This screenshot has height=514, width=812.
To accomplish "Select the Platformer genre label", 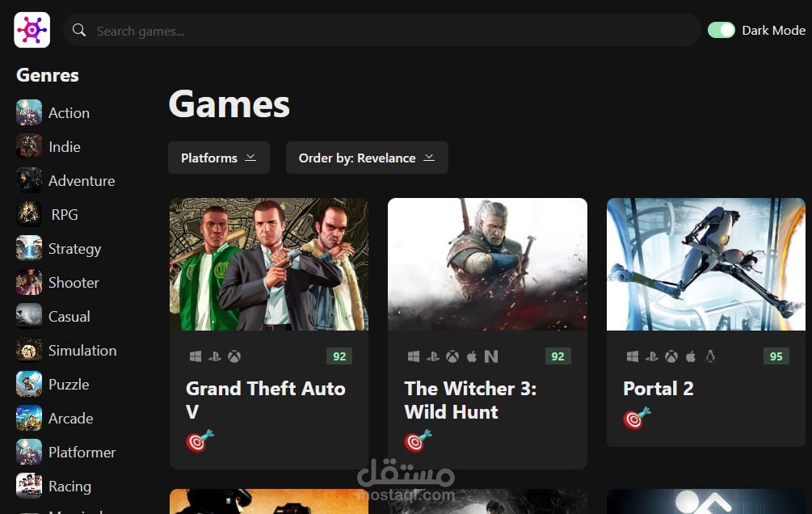I will point(82,453).
